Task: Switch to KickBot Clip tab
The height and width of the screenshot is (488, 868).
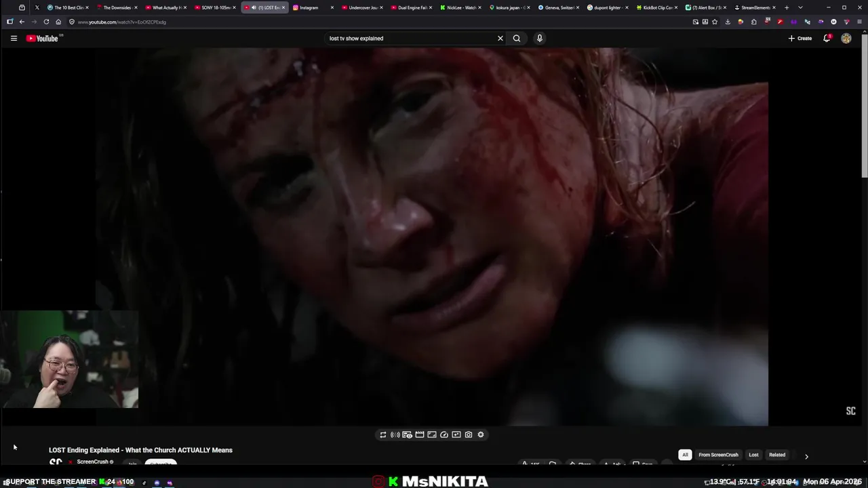Action: [x=657, y=7]
